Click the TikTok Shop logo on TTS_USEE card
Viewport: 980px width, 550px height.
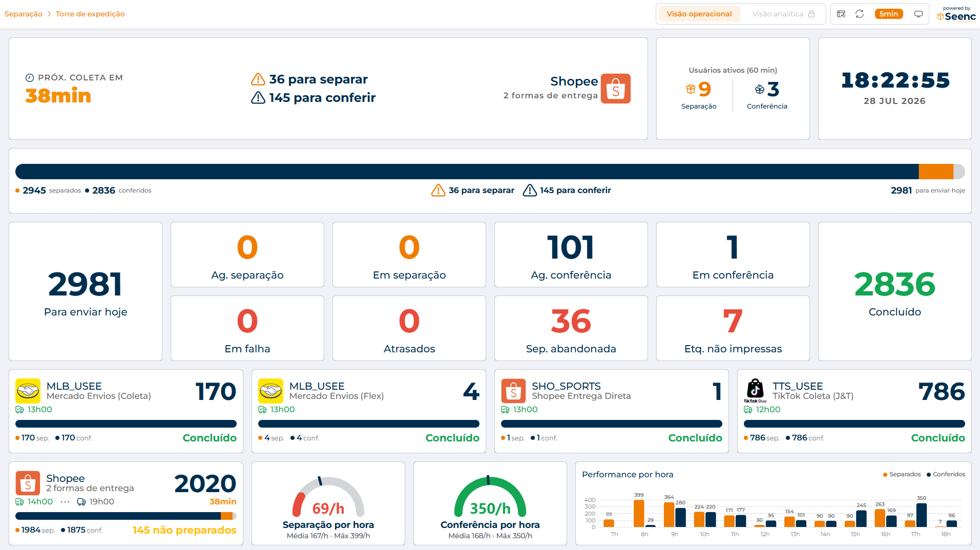(x=755, y=391)
